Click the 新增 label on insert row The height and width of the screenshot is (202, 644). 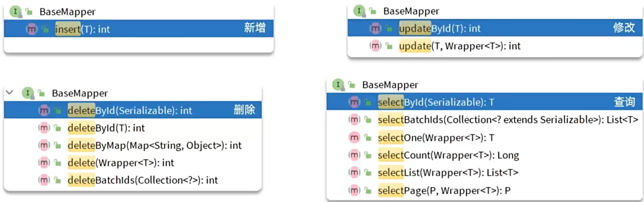click(x=255, y=28)
